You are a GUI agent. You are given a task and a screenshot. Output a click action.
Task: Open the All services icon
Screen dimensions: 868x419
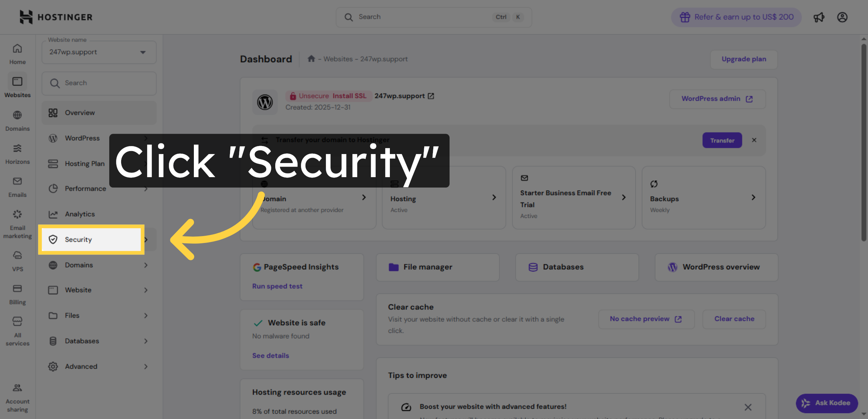(x=17, y=321)
